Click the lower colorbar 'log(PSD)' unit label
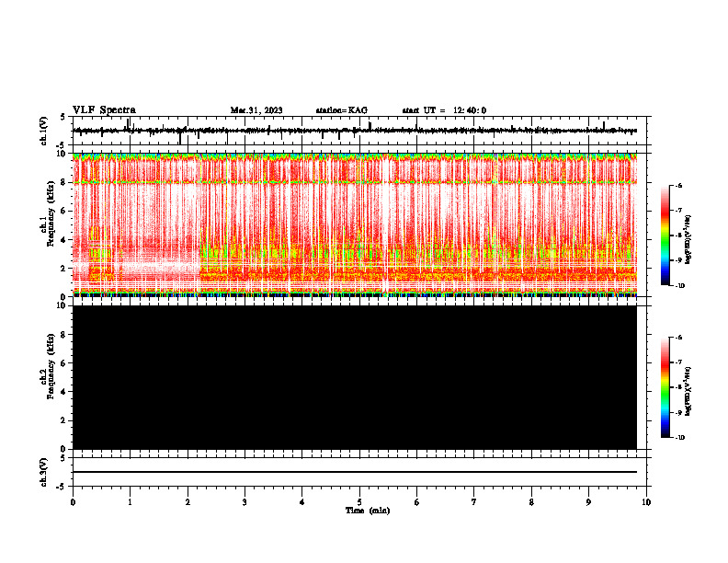The height and width of the screenshot is (563, 728). pyautogui.click(x=688, y=392)
